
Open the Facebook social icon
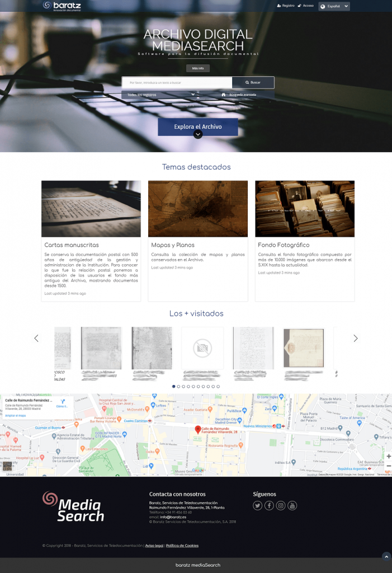(x=269, y=505)
